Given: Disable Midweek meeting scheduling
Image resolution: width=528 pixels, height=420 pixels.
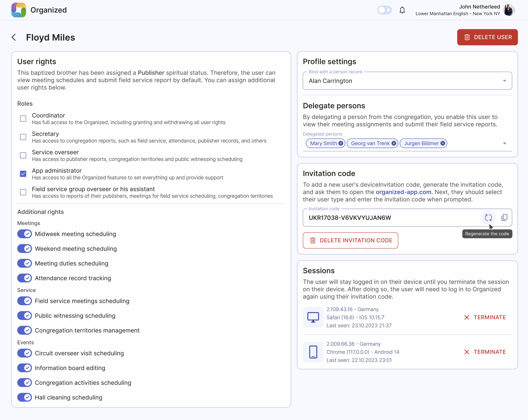Looking at the screenshot, I should coord(24,234).
